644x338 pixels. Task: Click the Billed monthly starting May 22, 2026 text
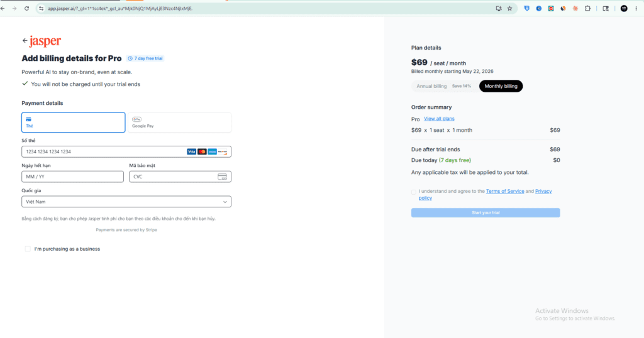(x=452, y=72)
